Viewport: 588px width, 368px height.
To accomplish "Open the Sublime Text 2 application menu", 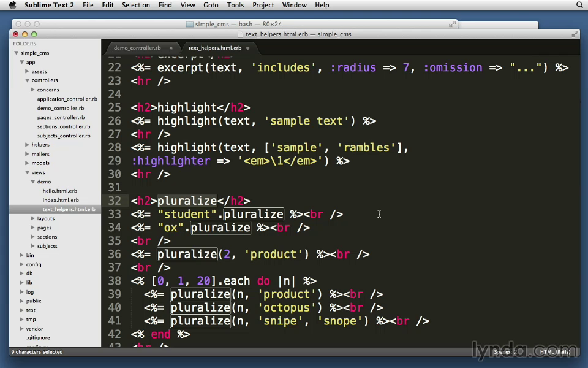I will [49, 5].
